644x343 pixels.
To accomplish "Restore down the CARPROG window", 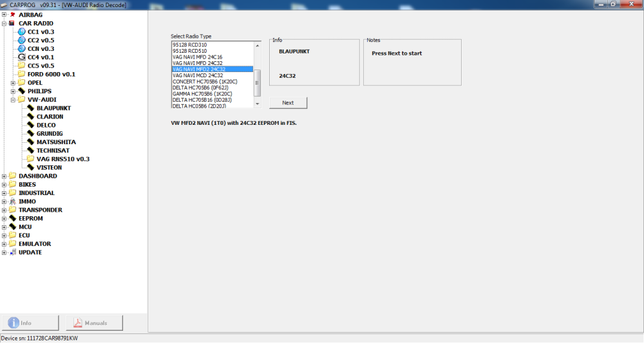I will click(614, 4).
